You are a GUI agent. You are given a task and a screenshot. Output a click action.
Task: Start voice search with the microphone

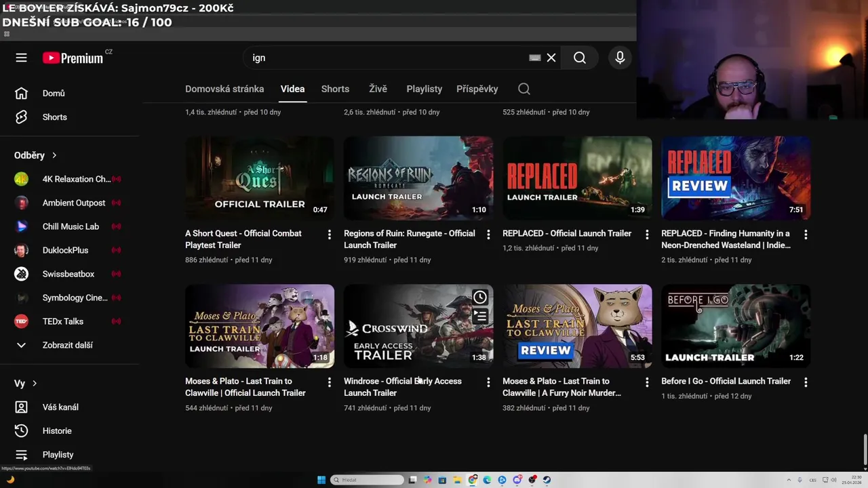pyautogui.click(x=620, y=58)
